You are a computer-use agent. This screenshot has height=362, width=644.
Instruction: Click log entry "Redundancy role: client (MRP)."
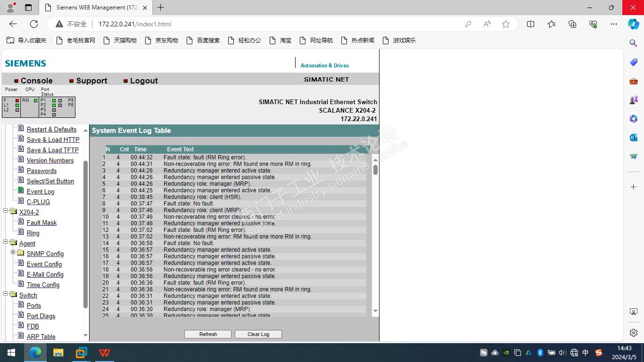pyautogui.click(x=202, y=210)
